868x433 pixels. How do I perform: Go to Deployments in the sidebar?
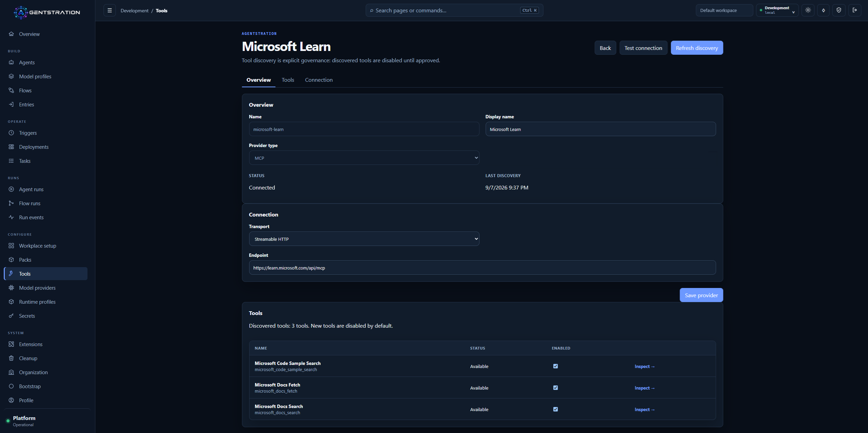click(x=46, y=147)
